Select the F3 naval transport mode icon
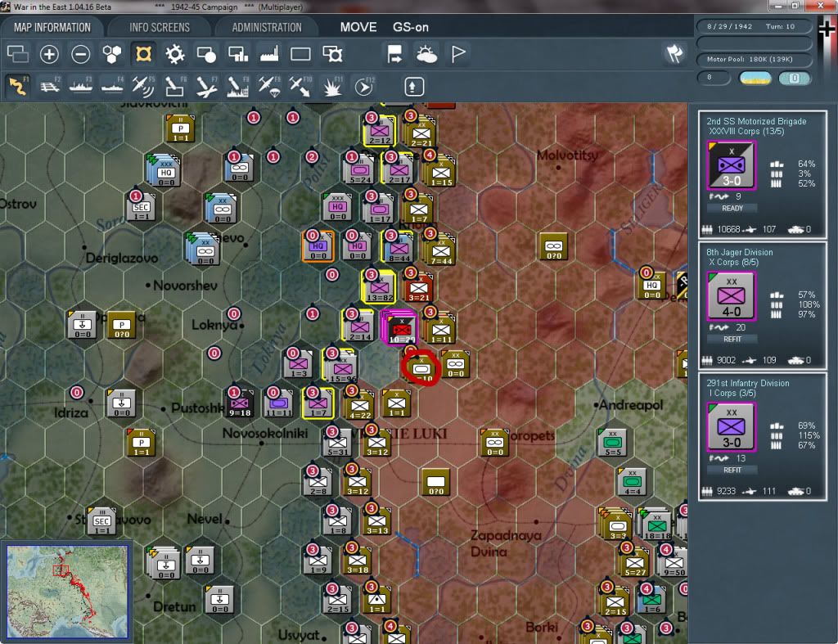This screenshot has height=644, width=838. click(81, 86)
